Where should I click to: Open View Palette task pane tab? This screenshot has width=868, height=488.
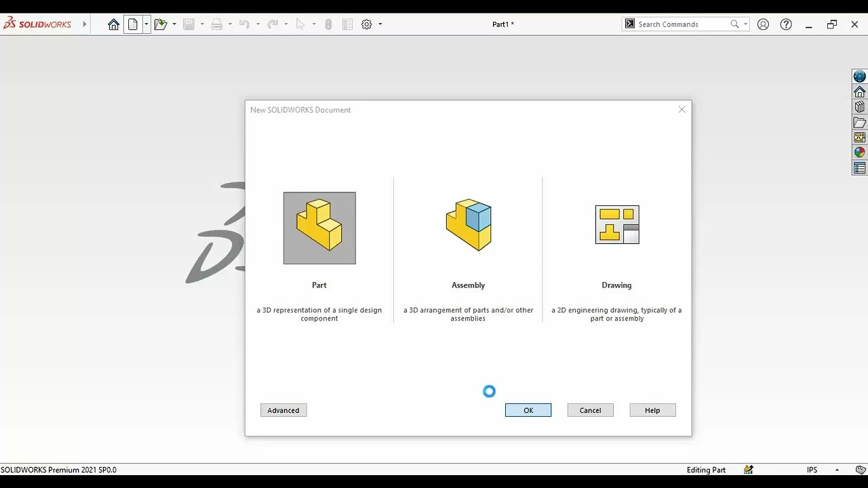[x=860, y=138]
